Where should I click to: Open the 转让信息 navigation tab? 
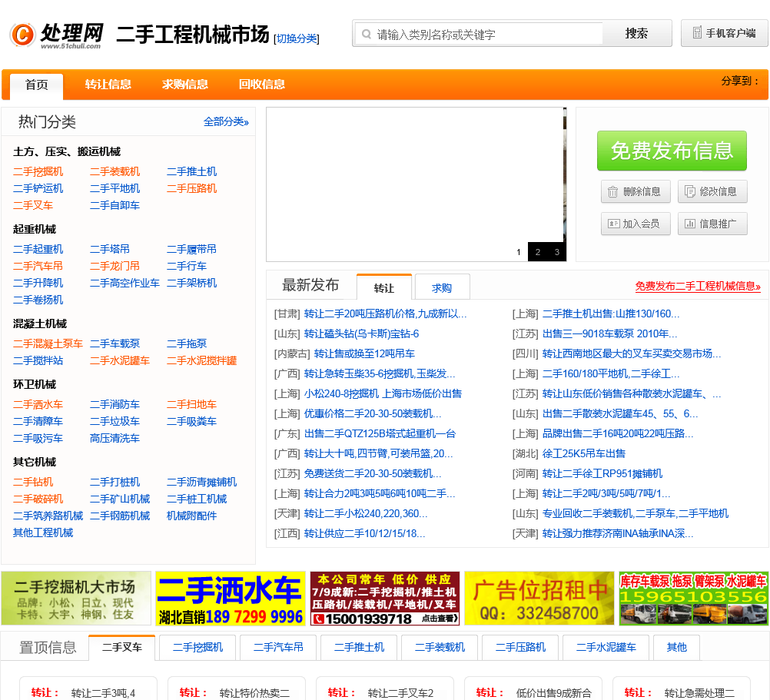[108, 85]
